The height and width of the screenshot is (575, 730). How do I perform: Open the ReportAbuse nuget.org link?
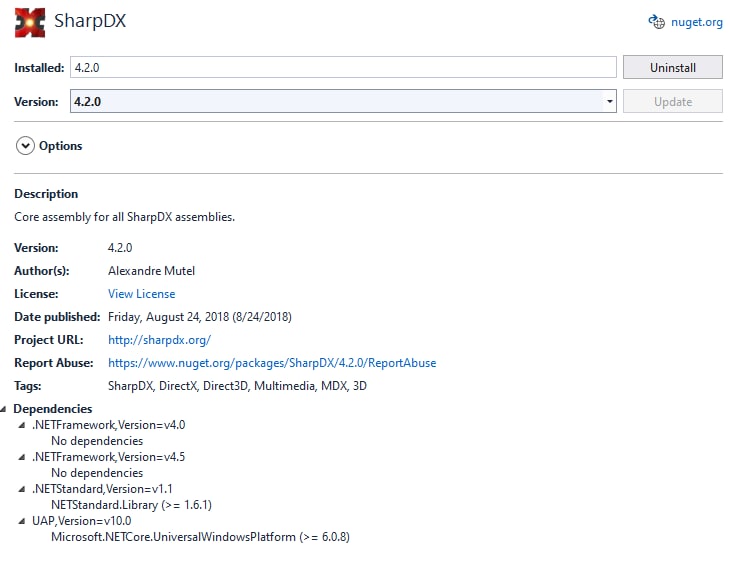[x=272, y=363]
